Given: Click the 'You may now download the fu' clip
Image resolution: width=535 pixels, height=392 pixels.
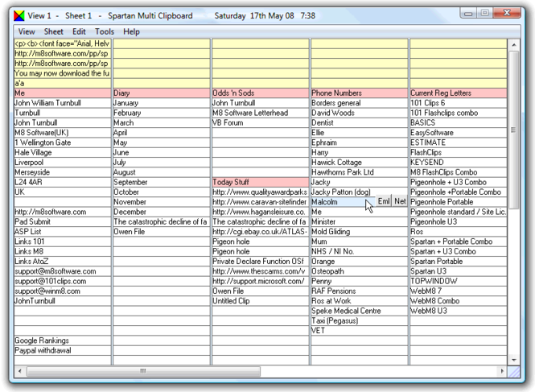Looking at the screenshot, I should [63, 73].
